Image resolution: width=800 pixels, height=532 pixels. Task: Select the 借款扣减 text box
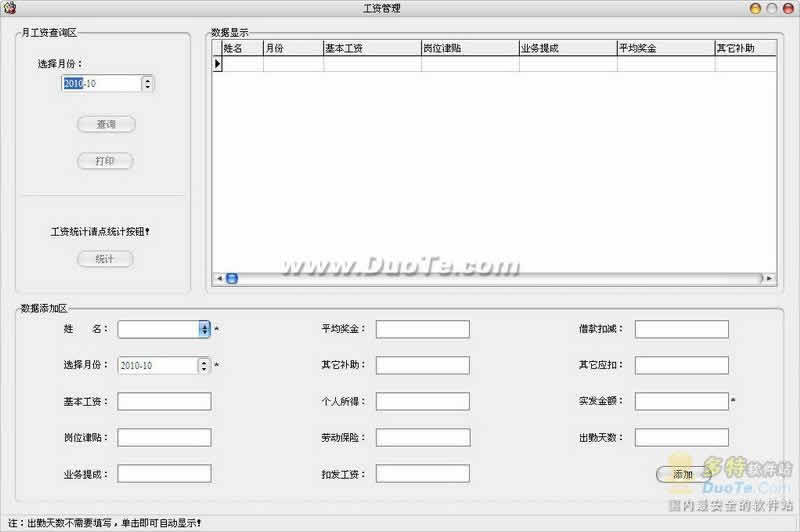(x=681, y=329)
